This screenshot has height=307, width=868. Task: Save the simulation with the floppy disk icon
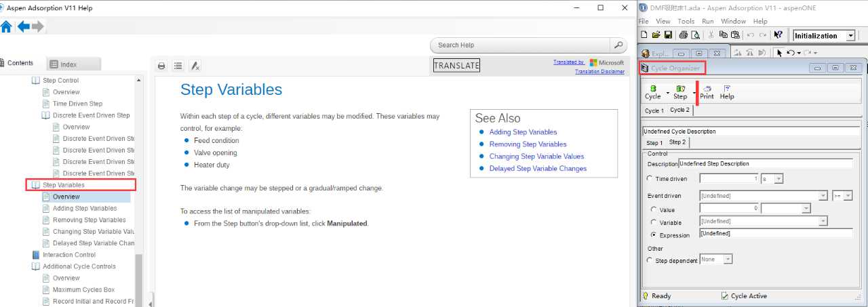pos(668,35)
